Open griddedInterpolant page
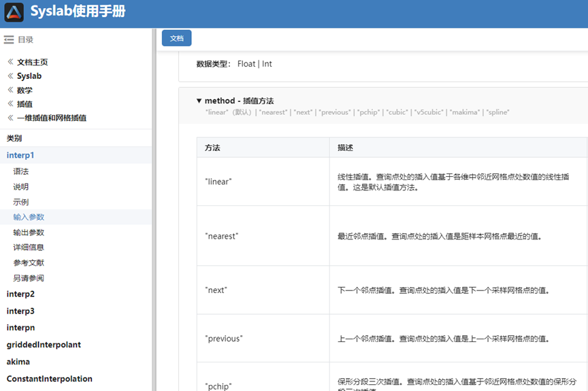The image size is (588, 391). point(44,345)
